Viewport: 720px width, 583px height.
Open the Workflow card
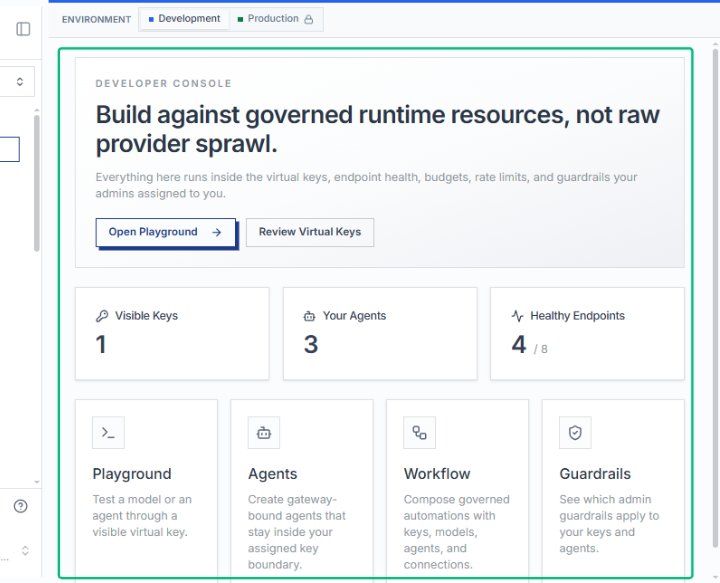pyautogui.click(x=457, y=489)
